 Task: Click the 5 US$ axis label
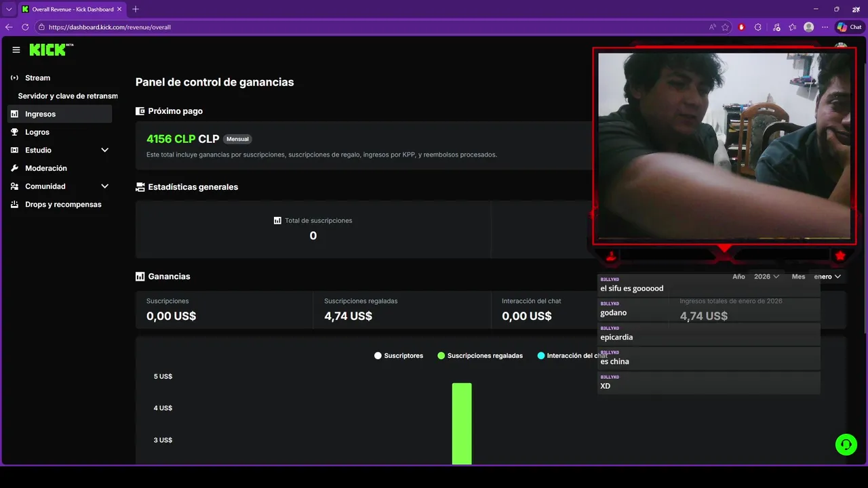[x=163, y=376]
